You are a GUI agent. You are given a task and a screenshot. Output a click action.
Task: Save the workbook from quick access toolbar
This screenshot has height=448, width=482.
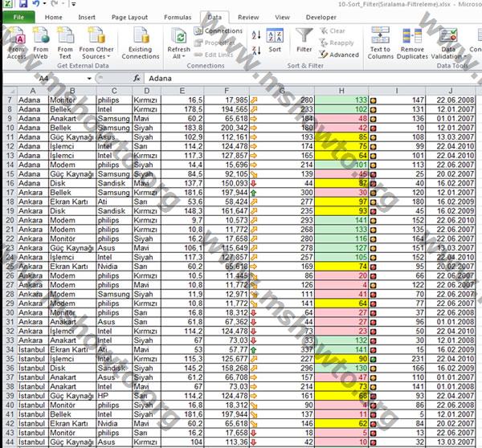coord(23,4)
